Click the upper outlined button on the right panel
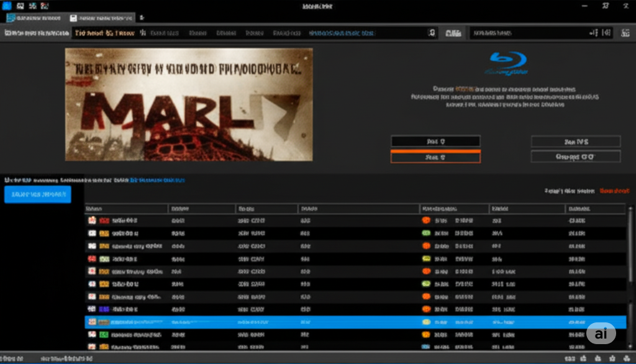The height and width of the screenshot is (364, 636). [576, 142]
